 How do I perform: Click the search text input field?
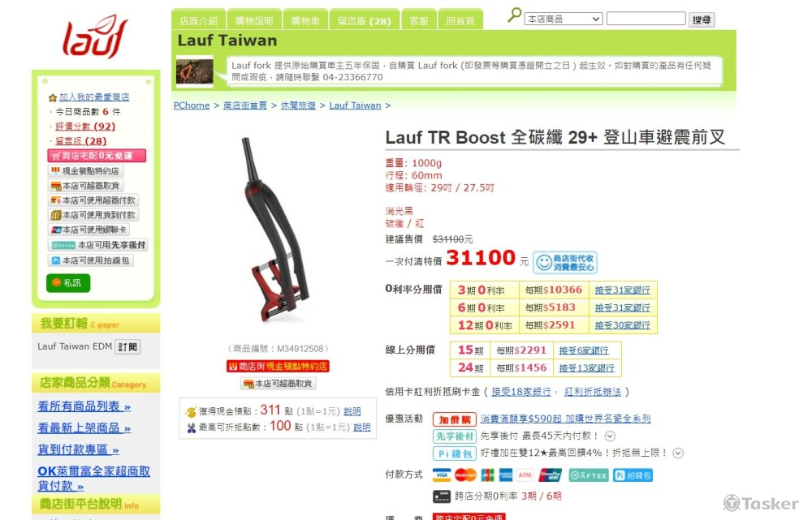(x=646, y=19)
